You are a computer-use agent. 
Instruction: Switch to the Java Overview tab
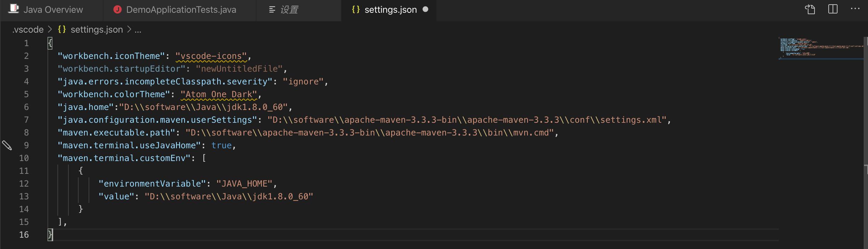coord(51,10)
